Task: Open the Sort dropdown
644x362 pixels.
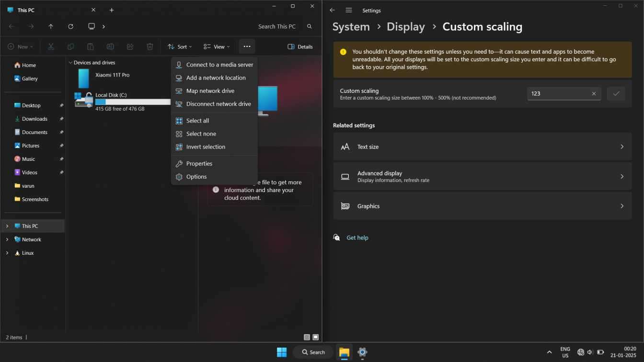Action: 180,46
